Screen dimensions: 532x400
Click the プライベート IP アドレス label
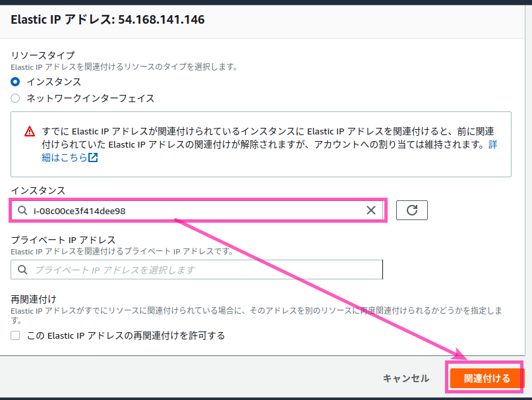coord(63,241)
